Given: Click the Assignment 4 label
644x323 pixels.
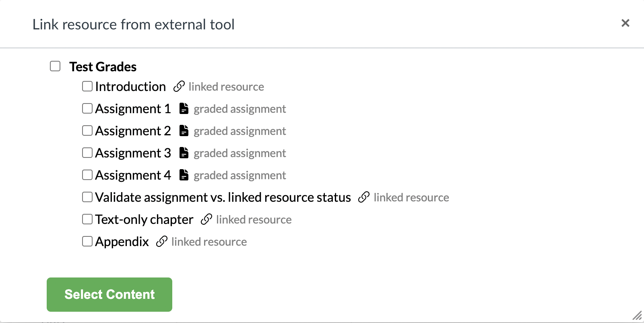Looking at the screenshot, I should (x=133, y=175).
